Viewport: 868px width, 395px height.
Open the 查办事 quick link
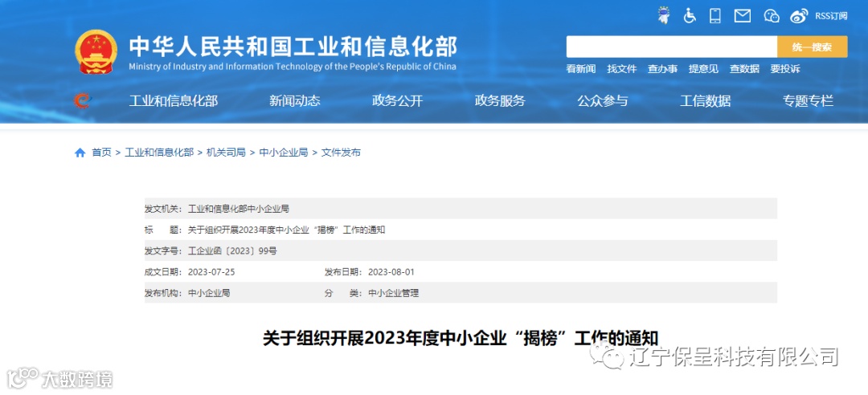coord(662,69)
